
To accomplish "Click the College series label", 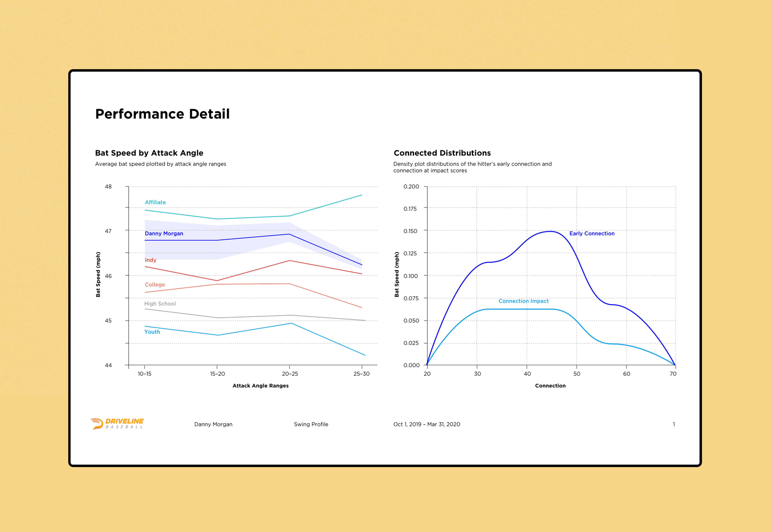I will [155, 285].
